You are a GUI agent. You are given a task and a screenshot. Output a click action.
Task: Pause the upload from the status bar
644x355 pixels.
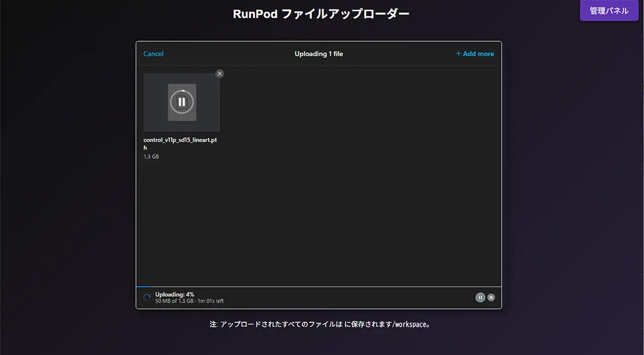(x=480, y=298)
